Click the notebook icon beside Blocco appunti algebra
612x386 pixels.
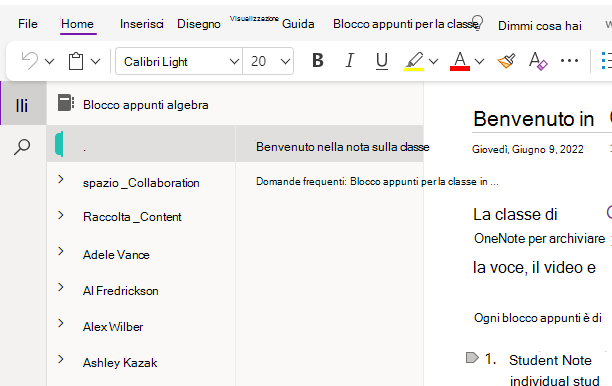tap(66, 103)
